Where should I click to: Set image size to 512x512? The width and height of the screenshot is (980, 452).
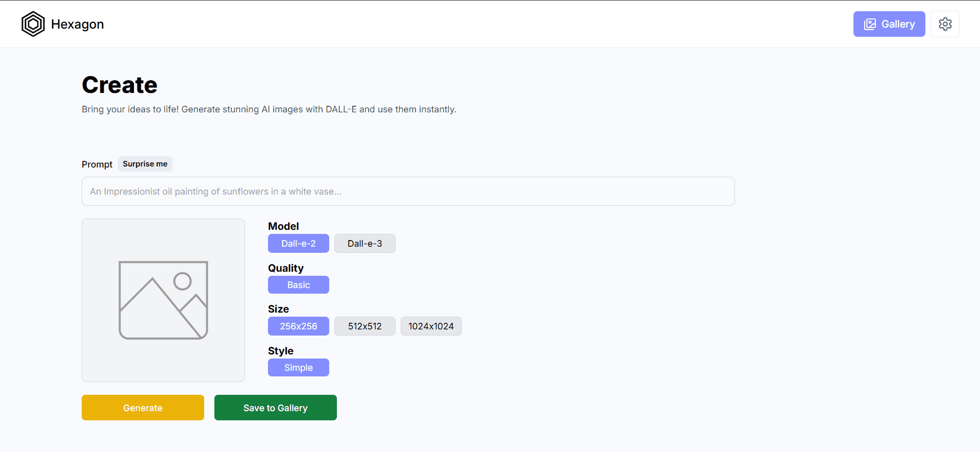[364, 326]
